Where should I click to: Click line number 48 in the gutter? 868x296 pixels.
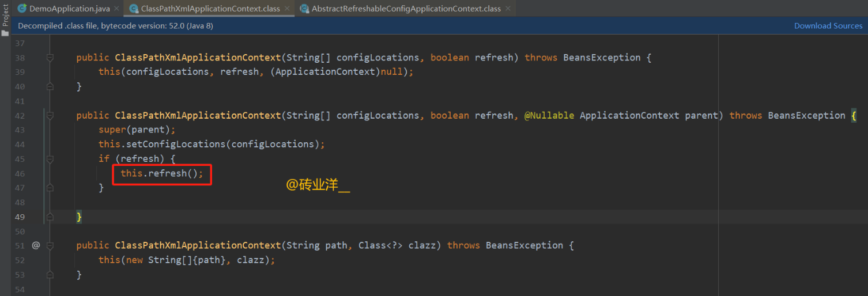19,202
